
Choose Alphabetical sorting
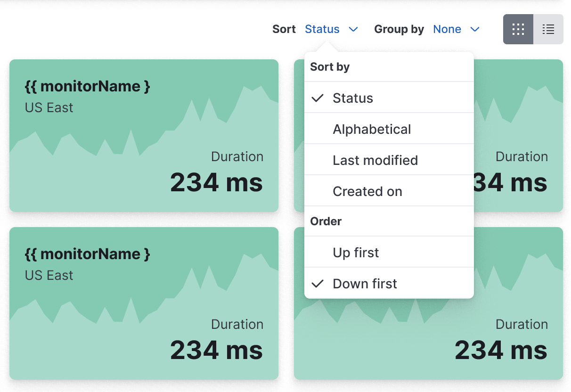pyautogui.click(x=372, y=129)
